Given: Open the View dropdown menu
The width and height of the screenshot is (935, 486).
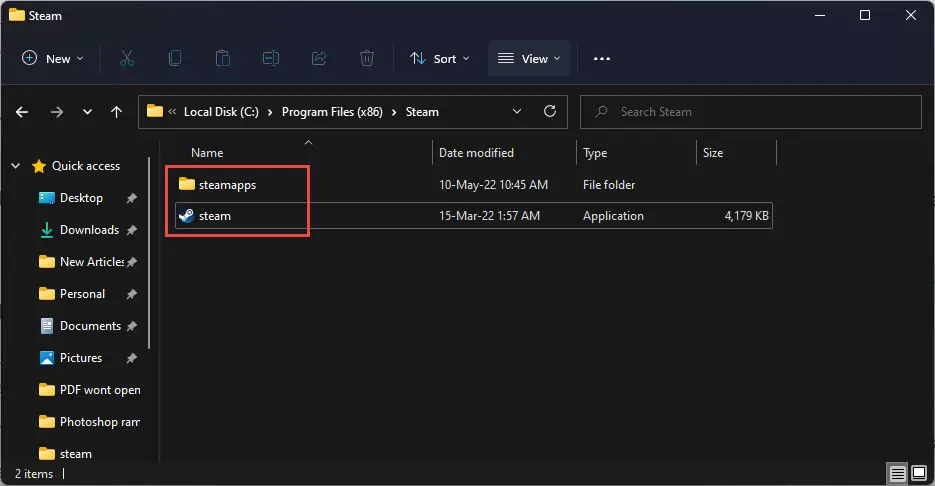Looking at the screenshot, I should pyautogui.click(x=529, y=58).
